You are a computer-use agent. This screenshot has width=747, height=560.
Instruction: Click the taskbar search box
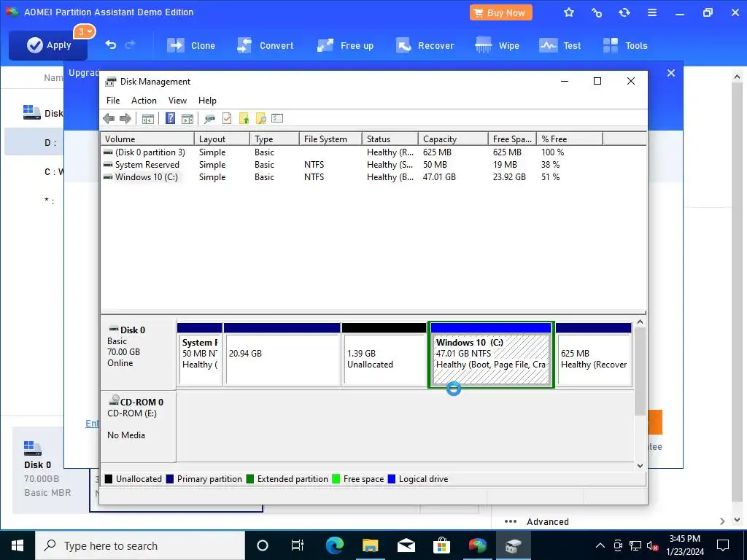click(140, 545)
